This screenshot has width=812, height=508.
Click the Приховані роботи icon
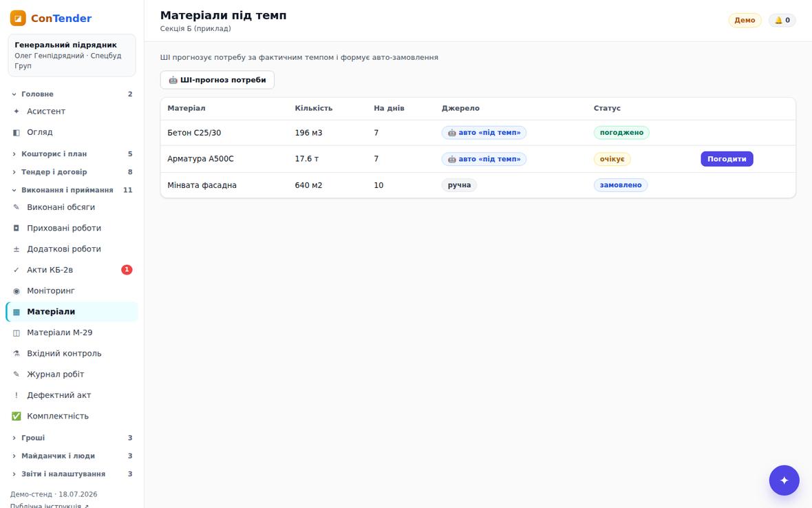16,229
